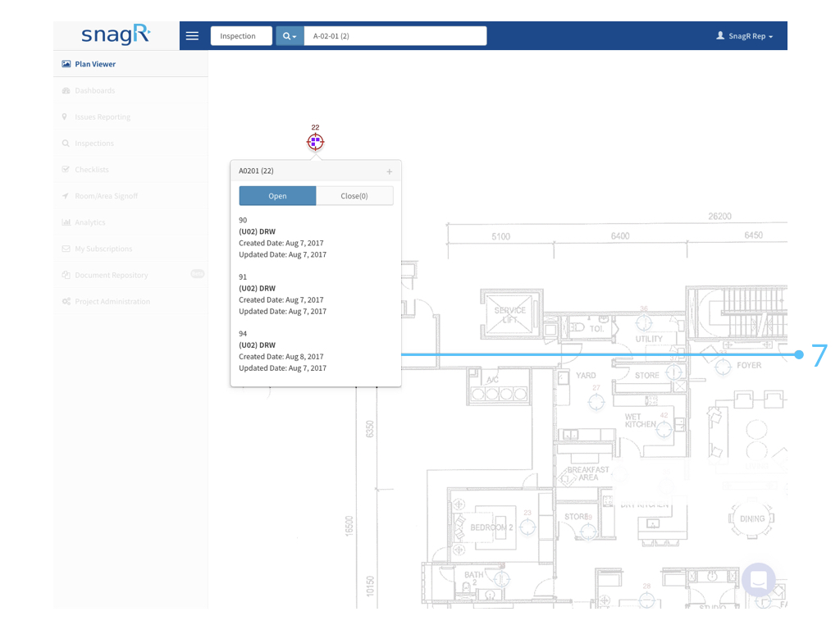Open Issues Reporting in the sidebar

pyautogui.click(x=130, y=116)
